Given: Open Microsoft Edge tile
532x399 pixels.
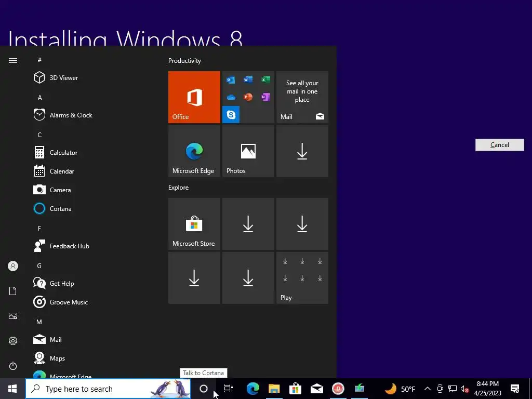Looking at the screenshot, I should (194, 151).
